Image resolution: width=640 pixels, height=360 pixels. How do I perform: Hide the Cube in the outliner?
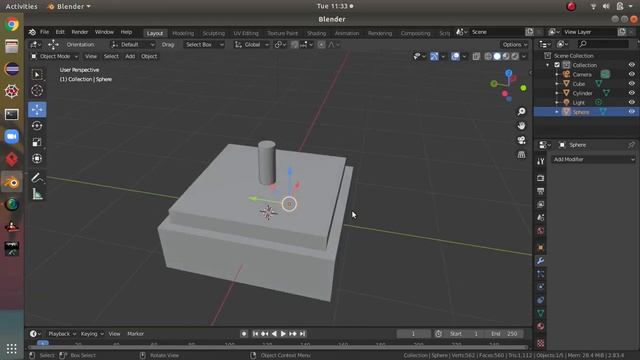click(x=631, y=84)
